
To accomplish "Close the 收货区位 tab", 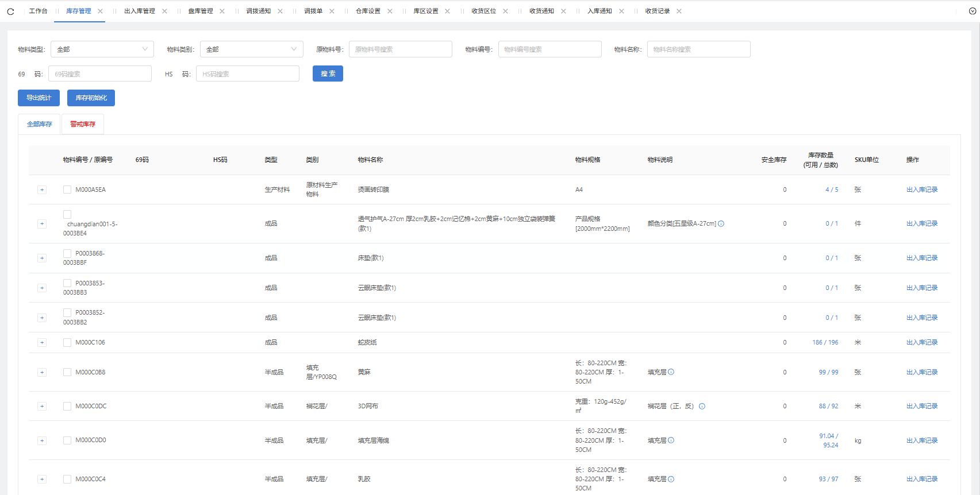I will coord(505,11).
